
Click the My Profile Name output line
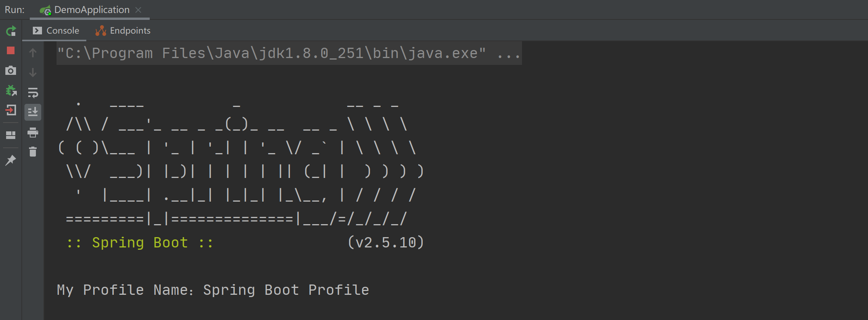pyautogui.click(x=213, y=290)
